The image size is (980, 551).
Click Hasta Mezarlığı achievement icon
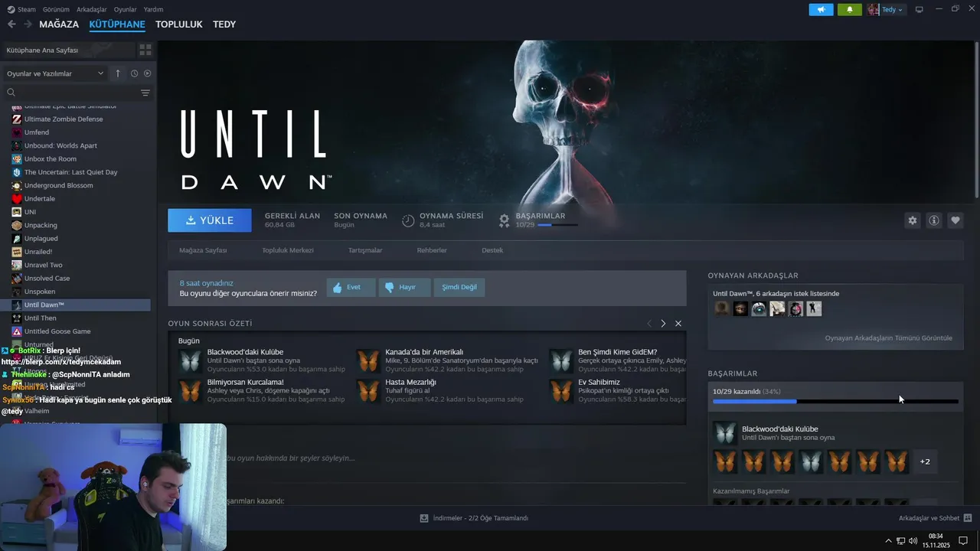368,390
